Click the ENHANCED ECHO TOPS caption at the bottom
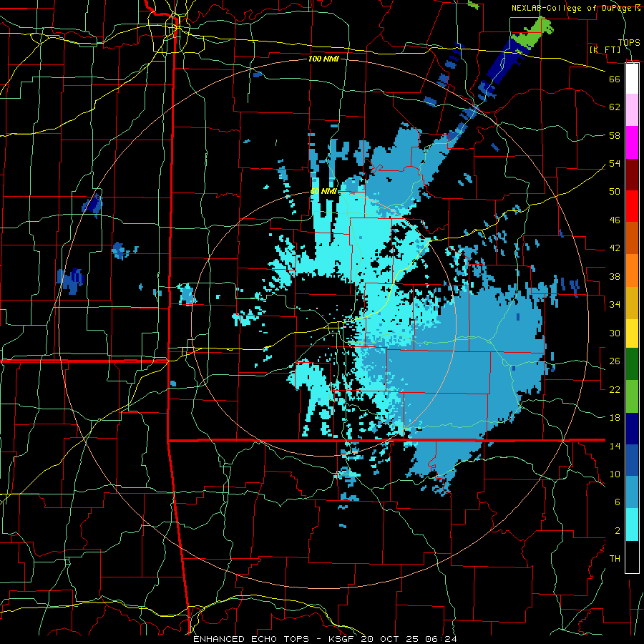The width and height of the screenshot is (644, 644). pyautogui.click(x=324, y=639)
